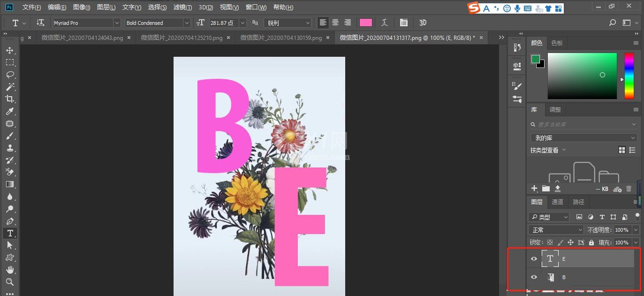Image resolution: width=644 pixels, height=296 pixels.
Task: Select the Crop tool
Action: click(x=10, y=99)
